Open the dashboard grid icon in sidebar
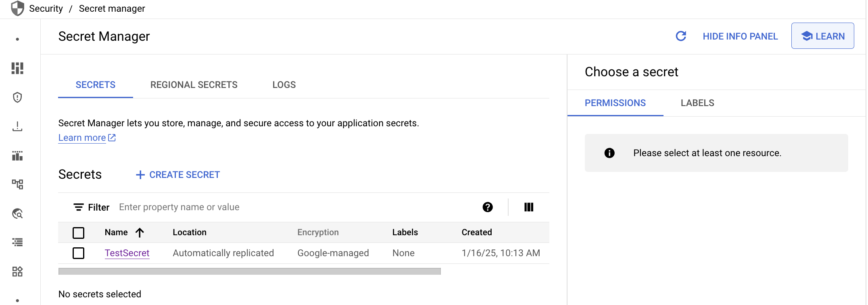 coord(17,68)
